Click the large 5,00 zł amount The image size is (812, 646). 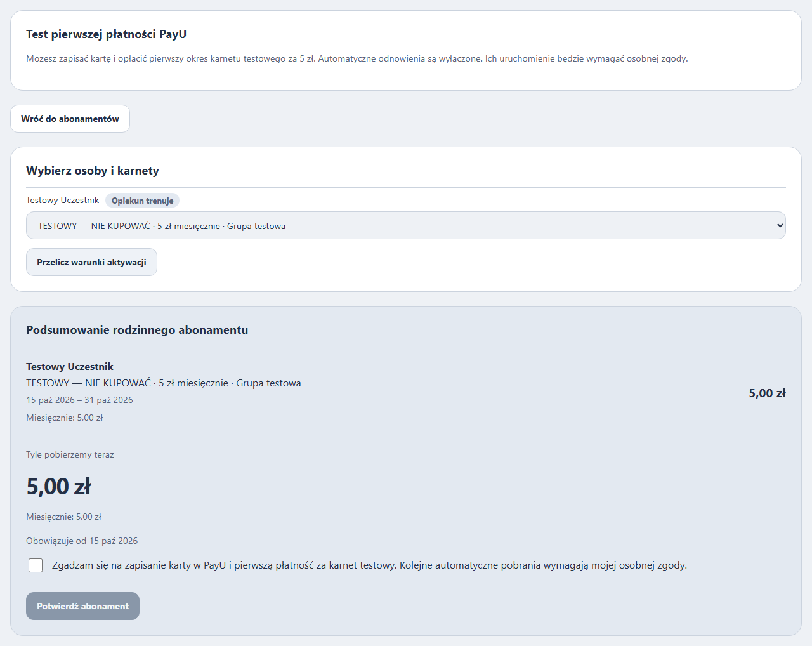(58, 487)
